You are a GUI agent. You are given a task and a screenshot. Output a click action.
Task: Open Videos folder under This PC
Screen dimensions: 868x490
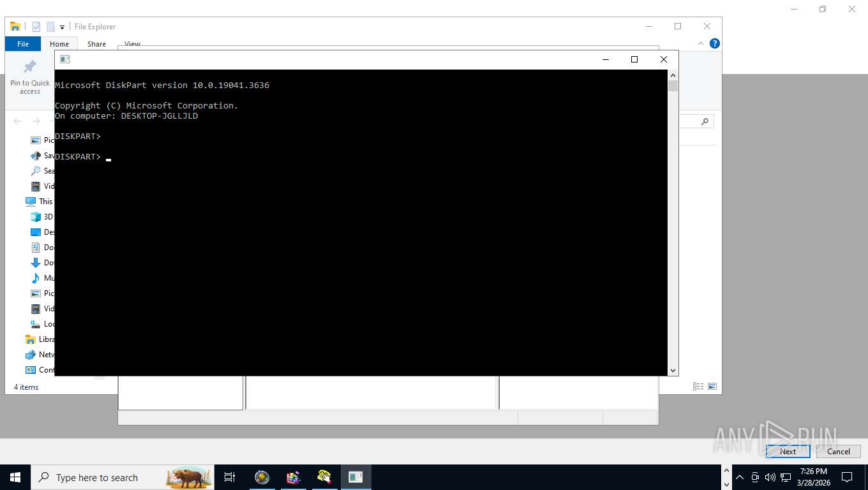(42, 309)
